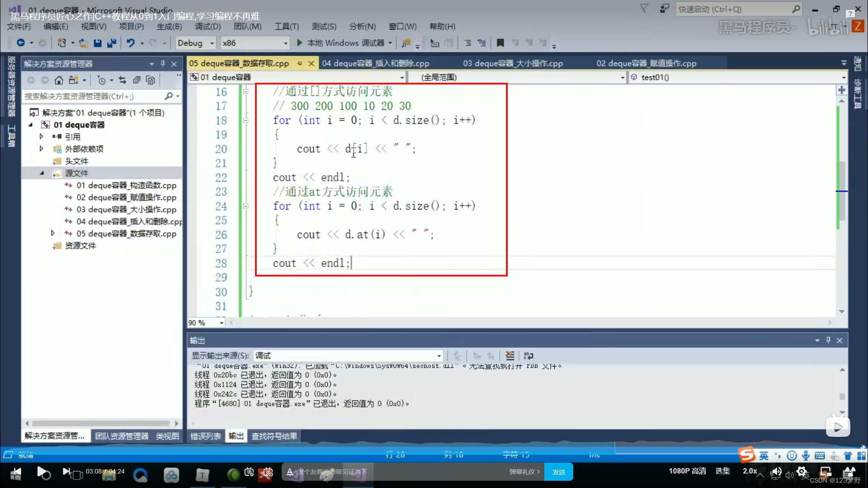Screen dimensions: 868x488
Task: Close the Solution Explorer panel
Action: (x=174, y=64)
